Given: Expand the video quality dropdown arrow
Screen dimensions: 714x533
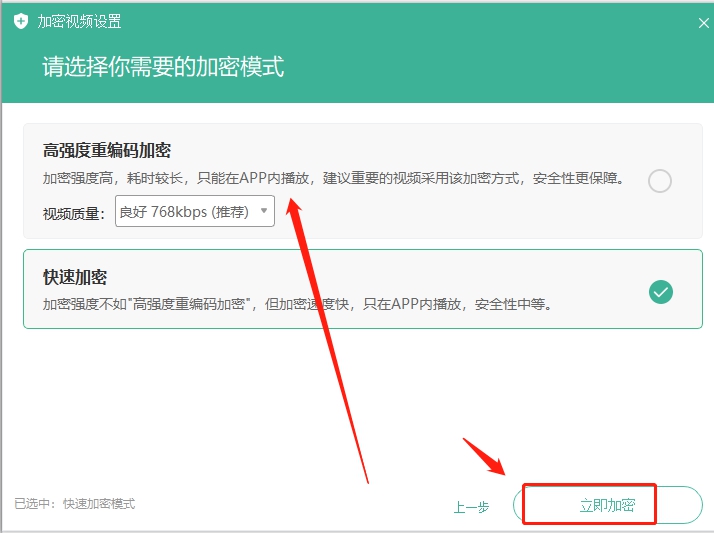Looking at the screenshot, I should pyautogui.click(x=264, y=211).
